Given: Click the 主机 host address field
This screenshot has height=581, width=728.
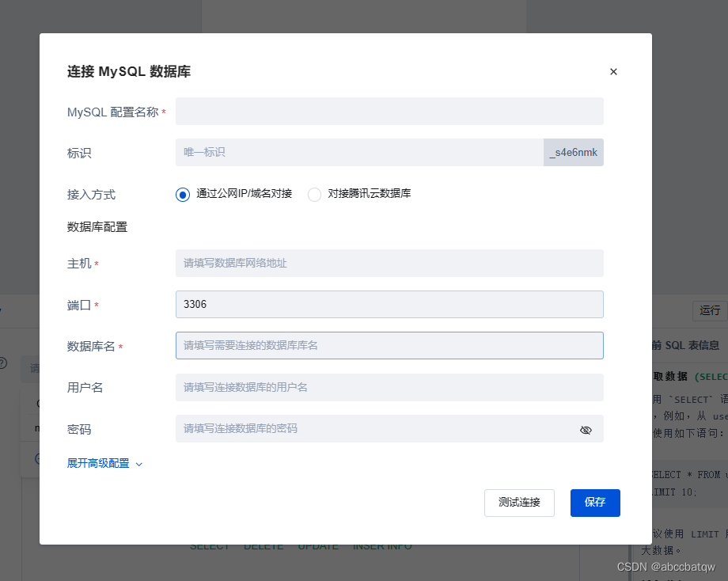Looking at the screenshot, I should click(389, 264).
